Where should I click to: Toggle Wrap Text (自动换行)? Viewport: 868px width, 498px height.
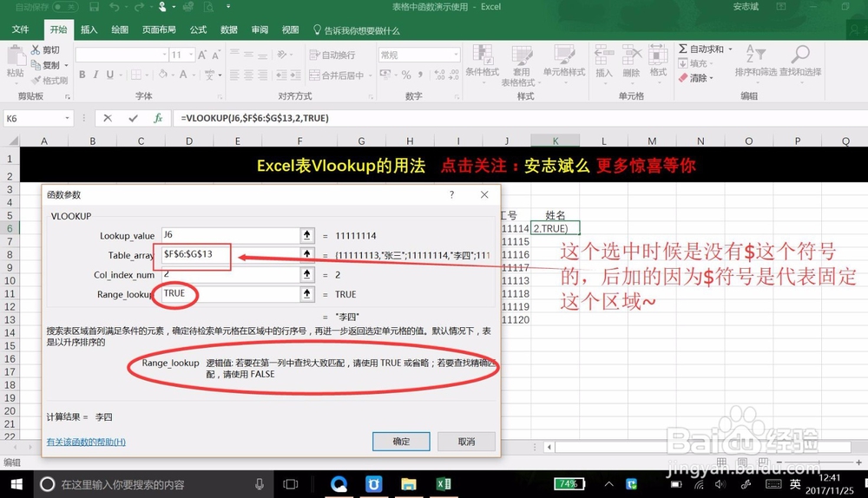(332, 55)
